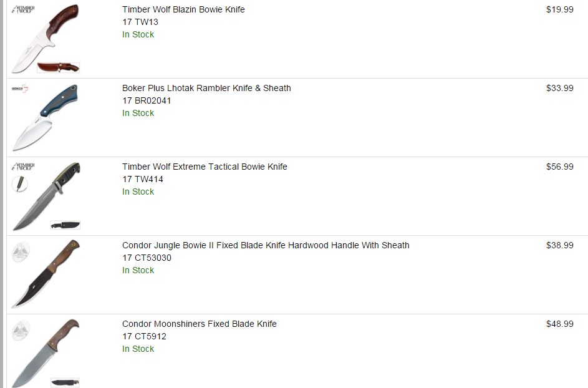The image size is (588, 388).
Task: Open Boker Plus Lhotak Rambler Knife & Sheath link
Action: (206, 88)
